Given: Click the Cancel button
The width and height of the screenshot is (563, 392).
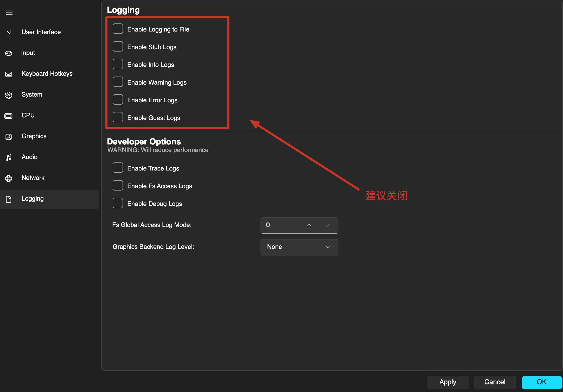Looking at the screenshot, I should click(495, 382).
